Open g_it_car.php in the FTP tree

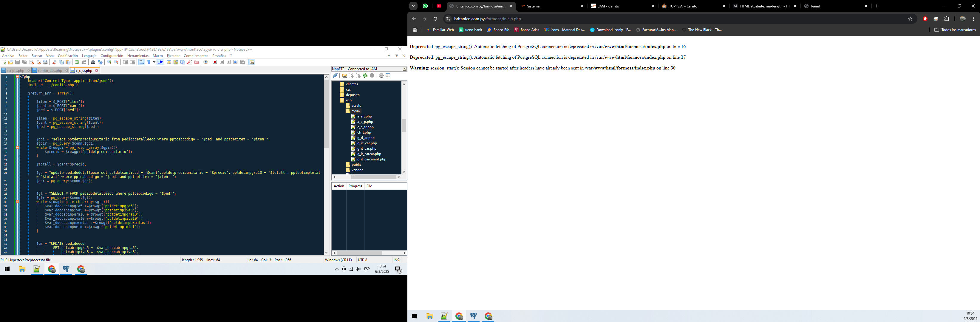(x=367, y=149)
